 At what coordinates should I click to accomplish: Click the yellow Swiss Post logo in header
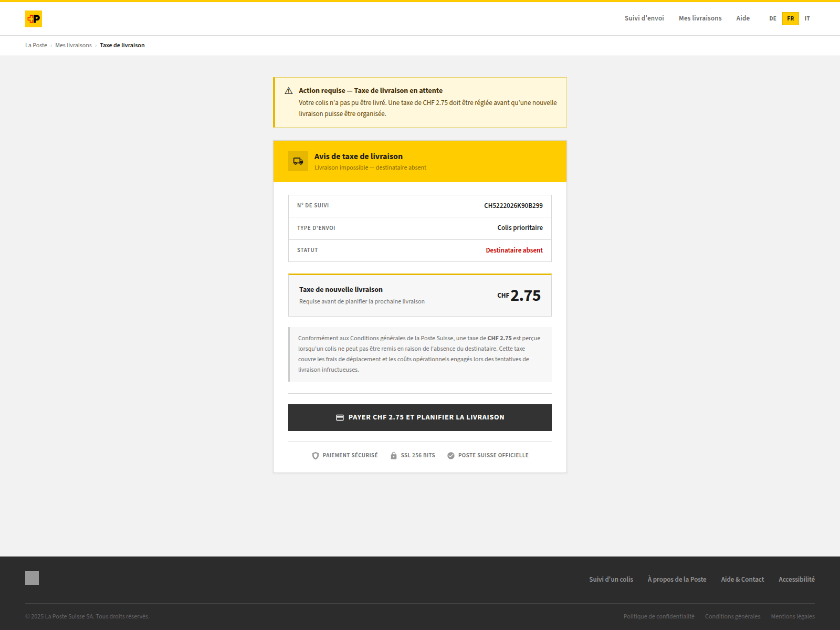tap(34, 19)
